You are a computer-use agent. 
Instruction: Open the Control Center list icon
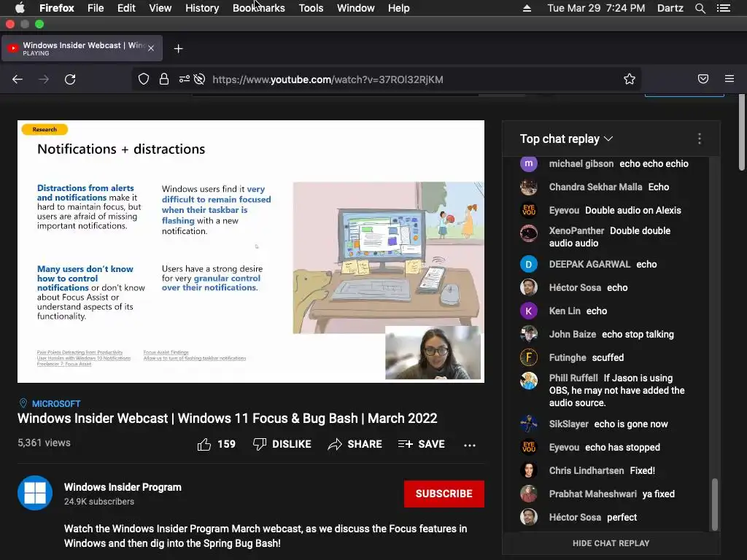tap(724, 8)
